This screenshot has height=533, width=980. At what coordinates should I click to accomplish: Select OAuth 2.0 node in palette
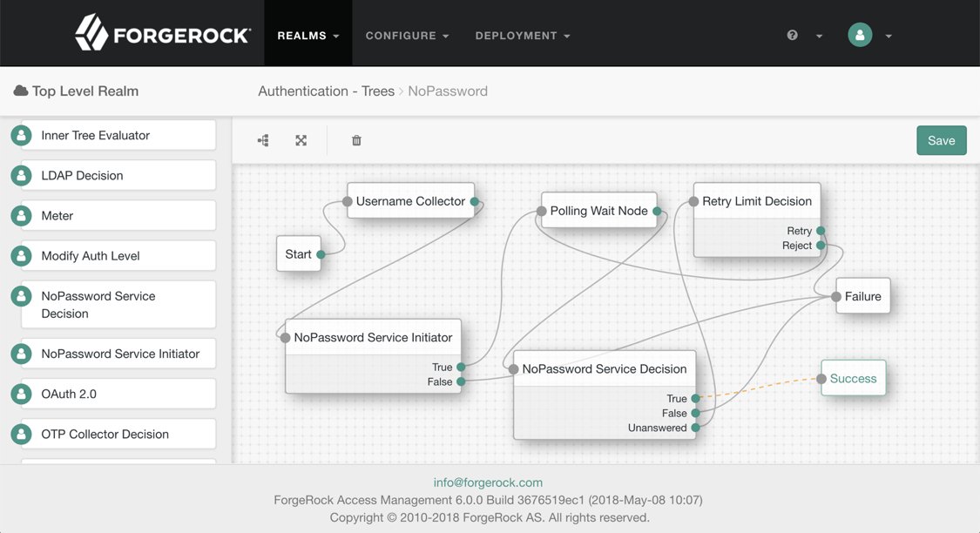click(118, 394)
